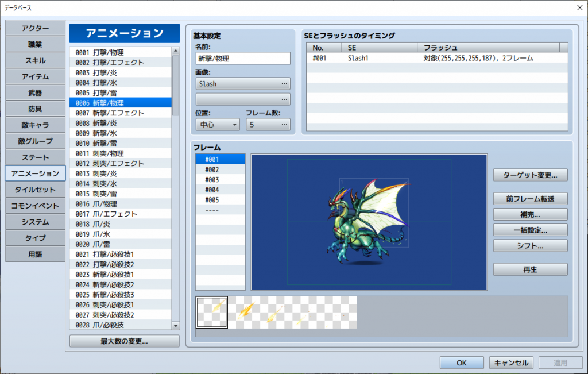Click 最大数の変更 button

[125, 341]
